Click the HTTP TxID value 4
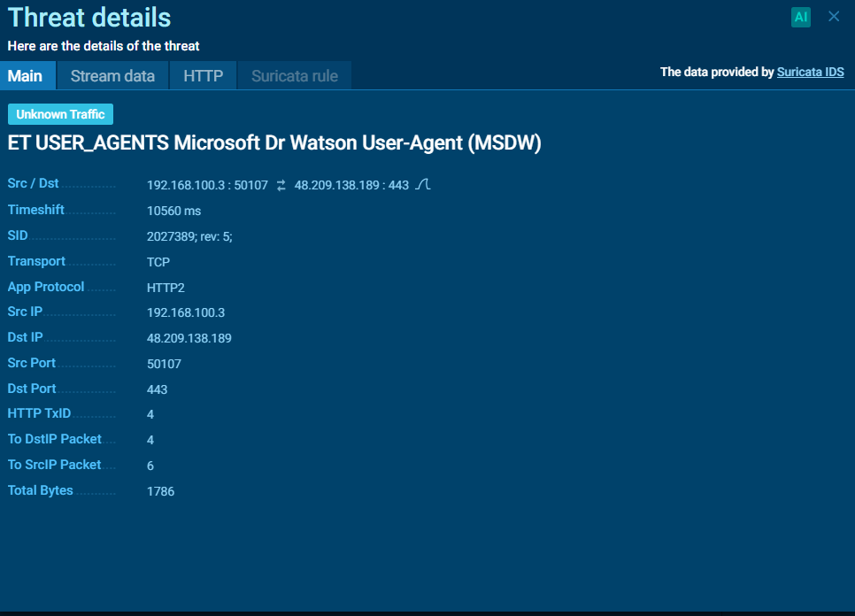This screenshot has height=616, width=855. (x=150, y=415)
